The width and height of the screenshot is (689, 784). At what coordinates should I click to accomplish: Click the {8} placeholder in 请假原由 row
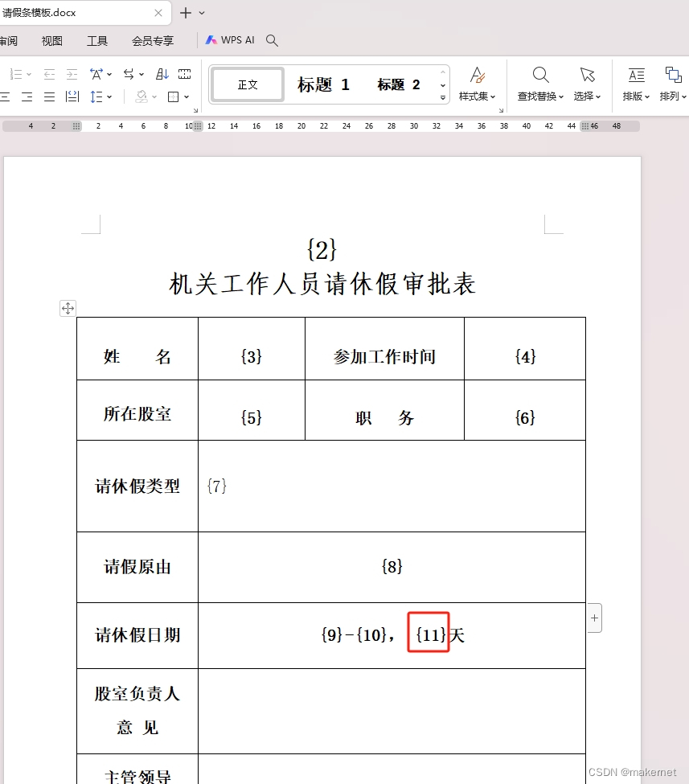click(392, 567)
